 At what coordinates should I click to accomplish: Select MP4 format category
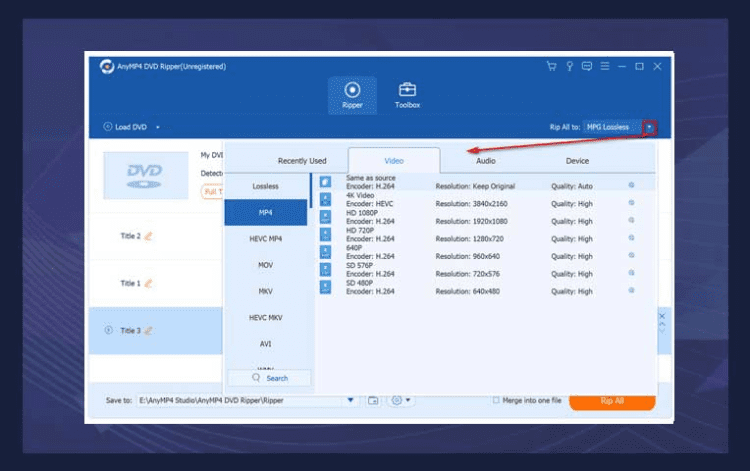click(265, 212)
